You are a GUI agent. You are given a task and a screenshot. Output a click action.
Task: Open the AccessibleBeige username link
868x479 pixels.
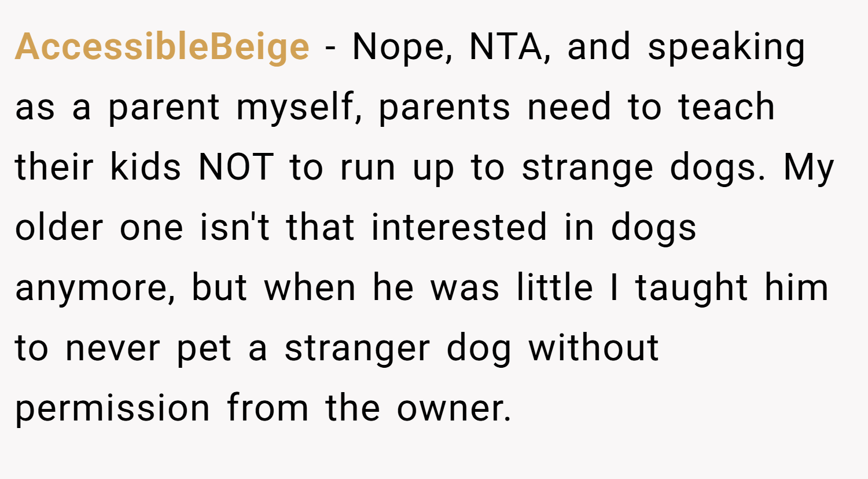162,47
